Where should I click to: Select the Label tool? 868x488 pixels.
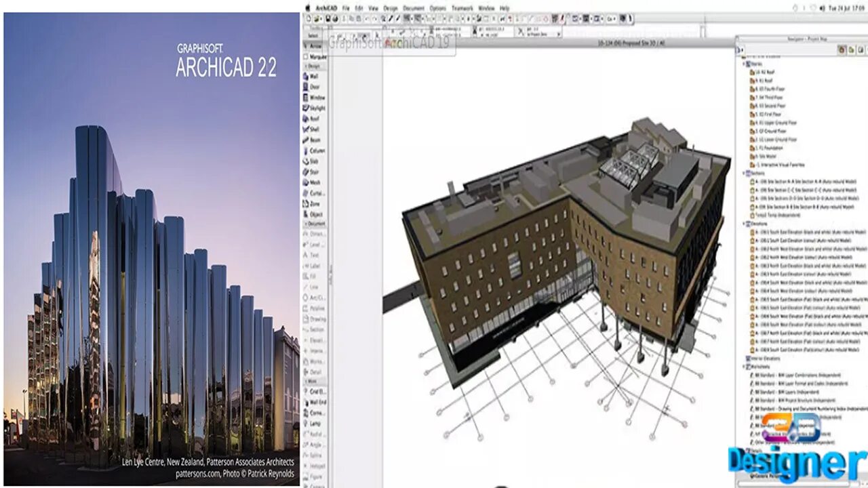[x=315, y=266]
